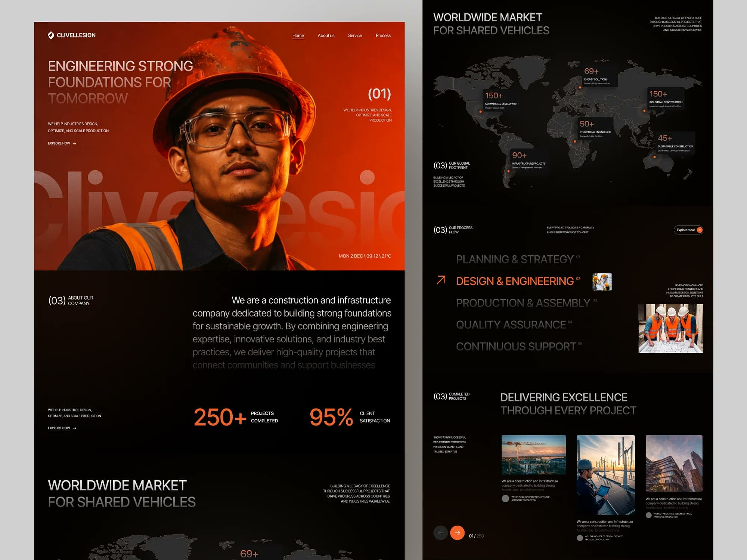747x560 pixels.
Task: Select Quality Assurance process step
Action: (x=514, y=324)
